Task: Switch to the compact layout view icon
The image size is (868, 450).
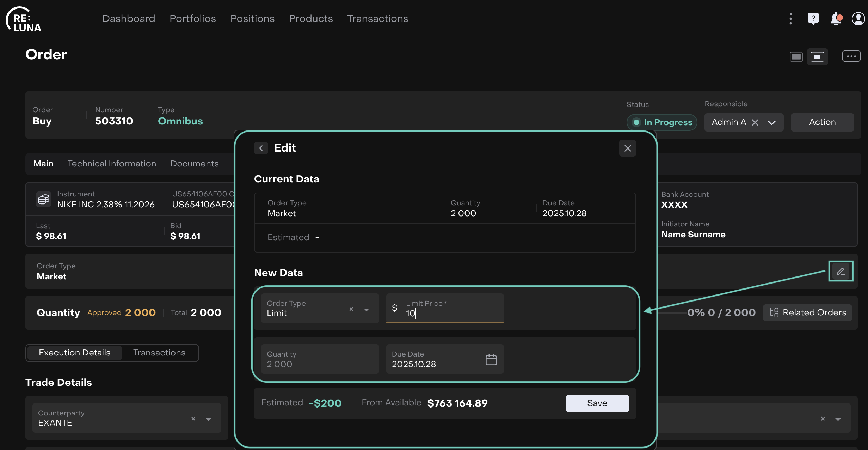Action: pyautogui.click(x=817, y=56)
